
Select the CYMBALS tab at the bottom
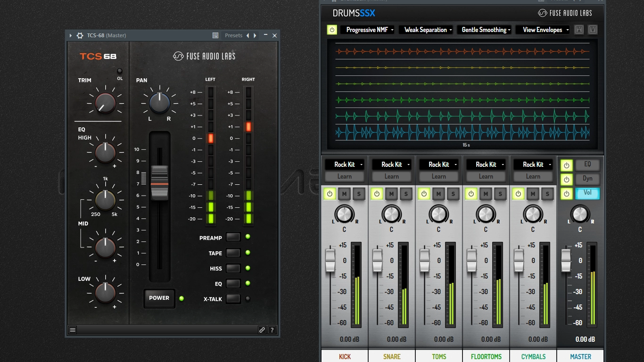click(x=533, y=356)
